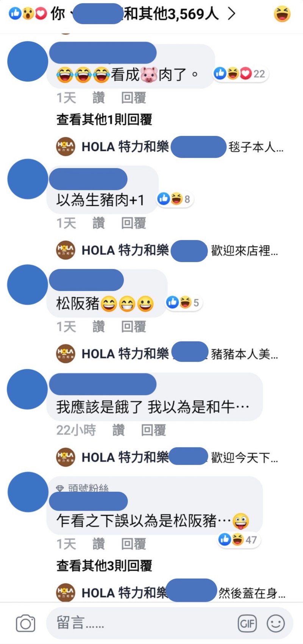The height and width of the screenshot is (644, 303).
Task: Tap the camera icon beside comment box
Action: pos(25,623)
